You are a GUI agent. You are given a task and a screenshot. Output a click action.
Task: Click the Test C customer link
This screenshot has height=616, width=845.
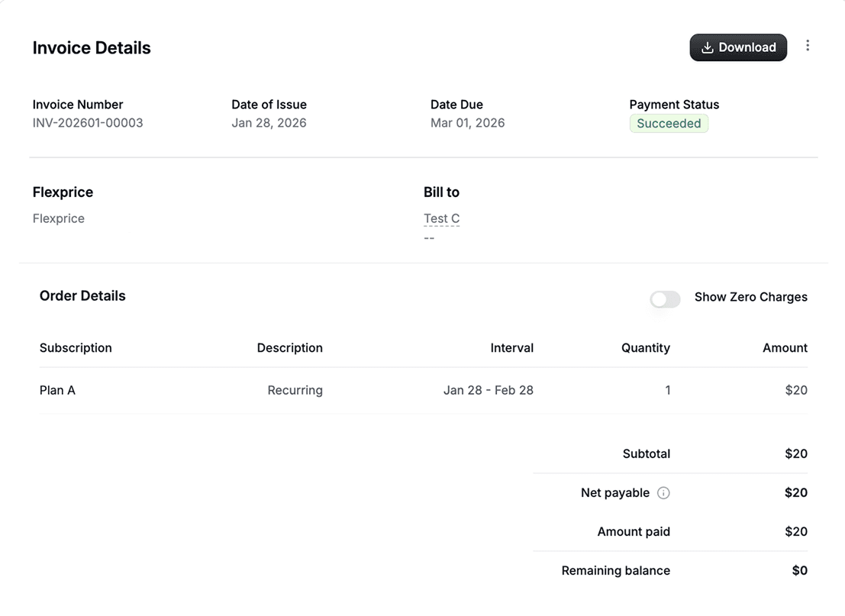441,219
